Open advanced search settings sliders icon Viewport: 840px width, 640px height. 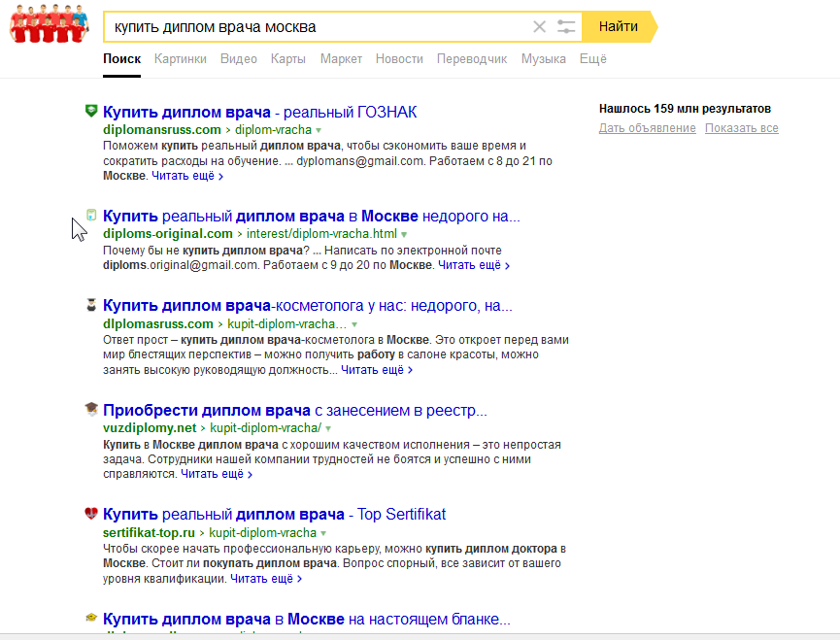point(566,27)
